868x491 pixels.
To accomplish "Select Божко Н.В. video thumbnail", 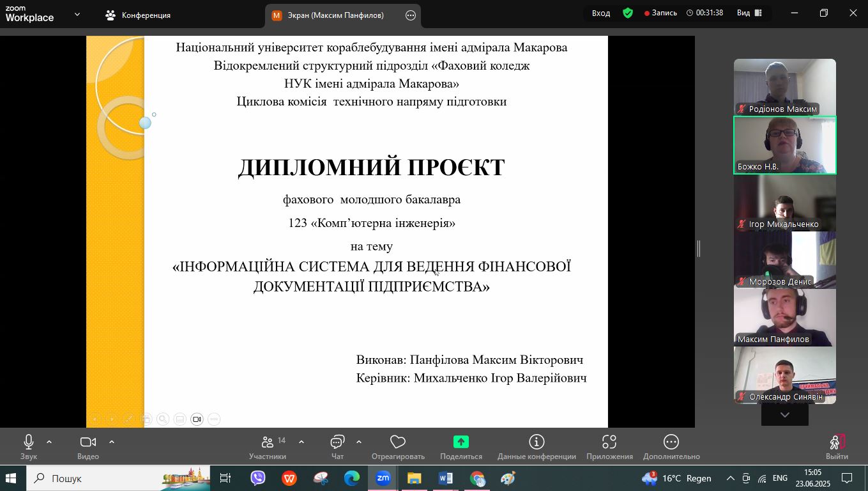I will pos(785,145).
